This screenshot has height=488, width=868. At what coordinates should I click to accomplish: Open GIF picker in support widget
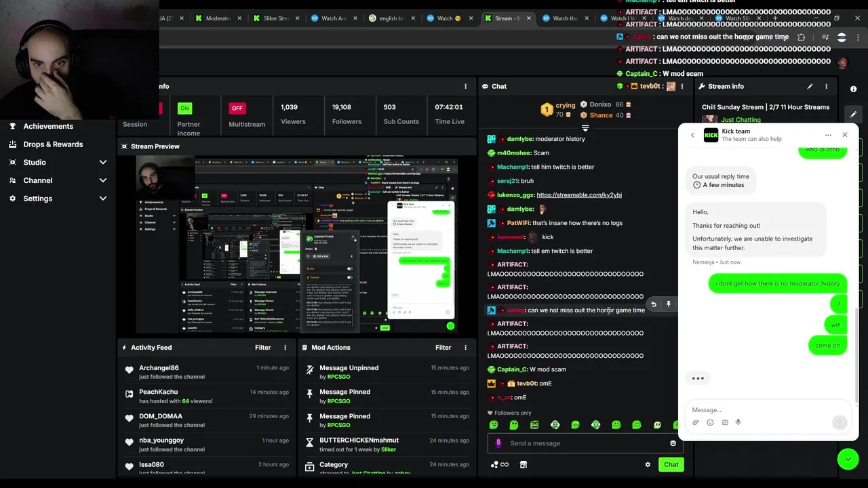[724, 423]
